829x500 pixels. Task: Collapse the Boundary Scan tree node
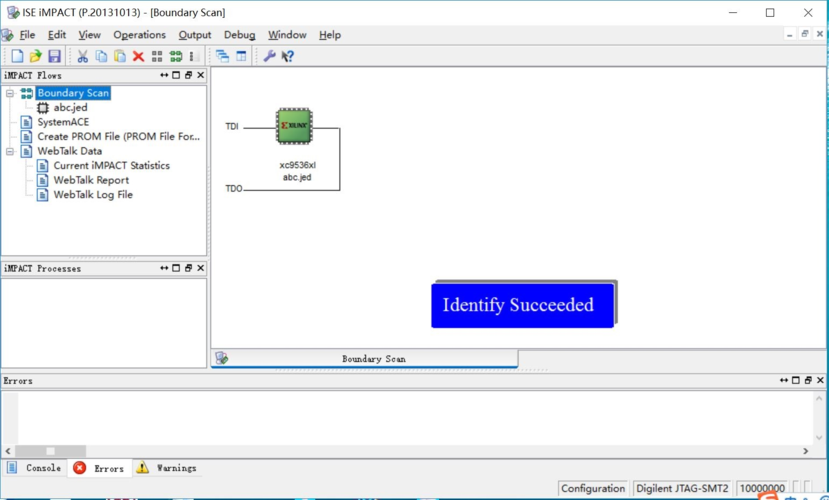[x=10, y=94]
